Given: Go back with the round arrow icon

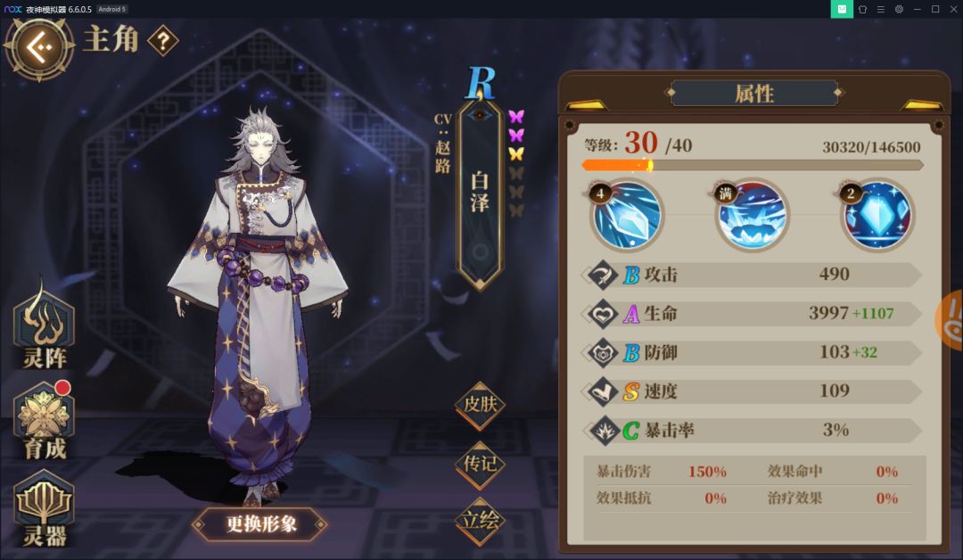Looking at the screenshot, I should pyautogui.click(x=39, y=48).
